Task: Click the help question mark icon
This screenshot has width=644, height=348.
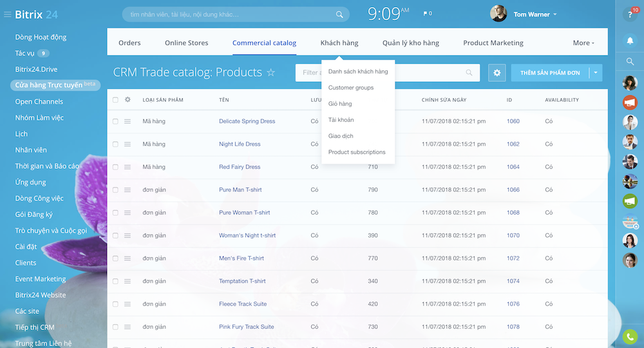Action: point(629,14)
